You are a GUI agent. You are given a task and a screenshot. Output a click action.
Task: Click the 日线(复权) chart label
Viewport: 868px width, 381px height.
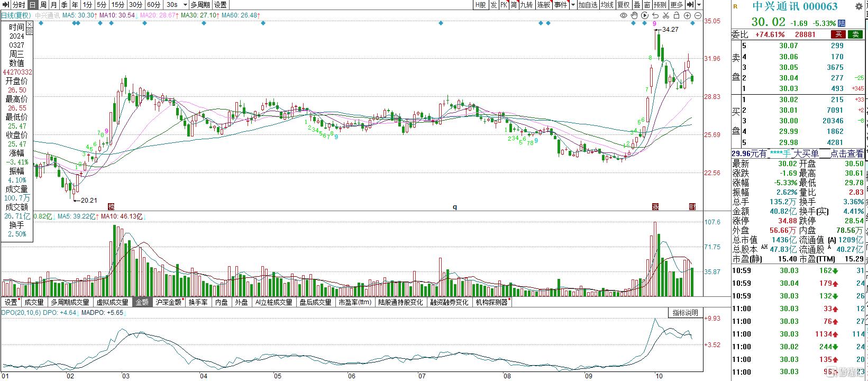(16, 15)
